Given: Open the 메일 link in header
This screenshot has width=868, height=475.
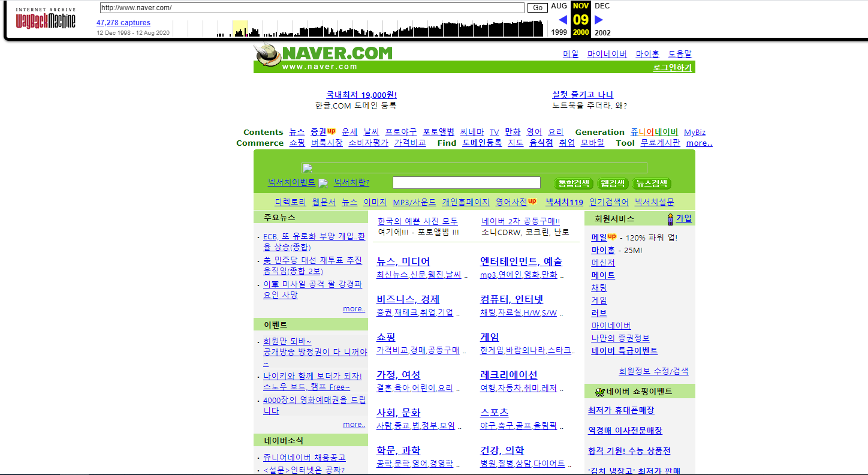Looking at the screenshot, I should coord(571,54).
